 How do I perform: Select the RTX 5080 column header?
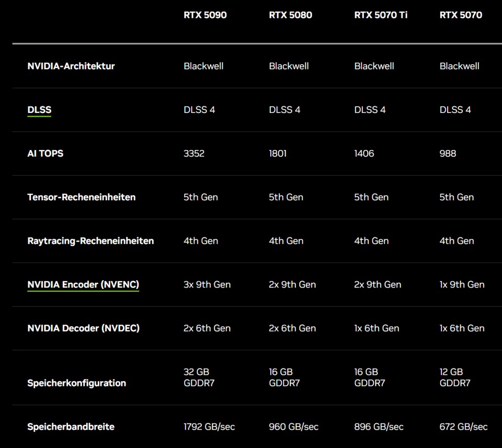(x=290, y=15)
